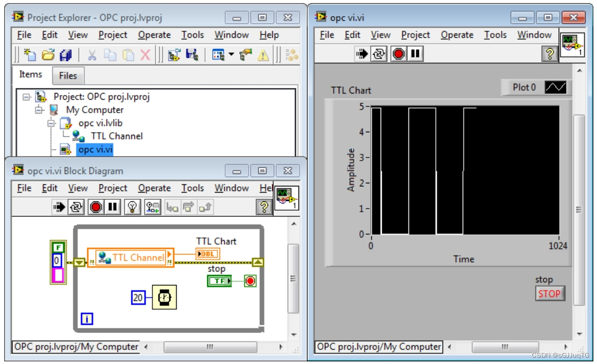Click Step Out icon in Block Diagram
Screen dimensions: 597x364
[205, 208]
